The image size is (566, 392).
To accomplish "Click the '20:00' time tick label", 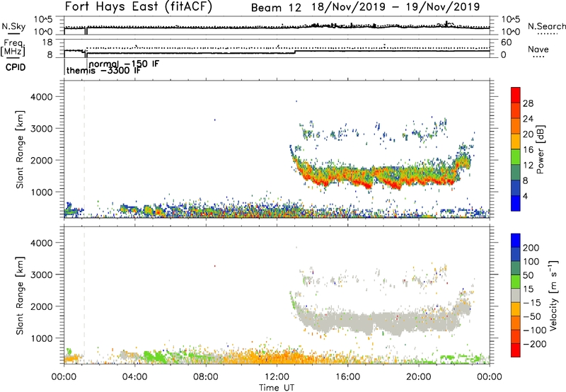I will 419,377.
